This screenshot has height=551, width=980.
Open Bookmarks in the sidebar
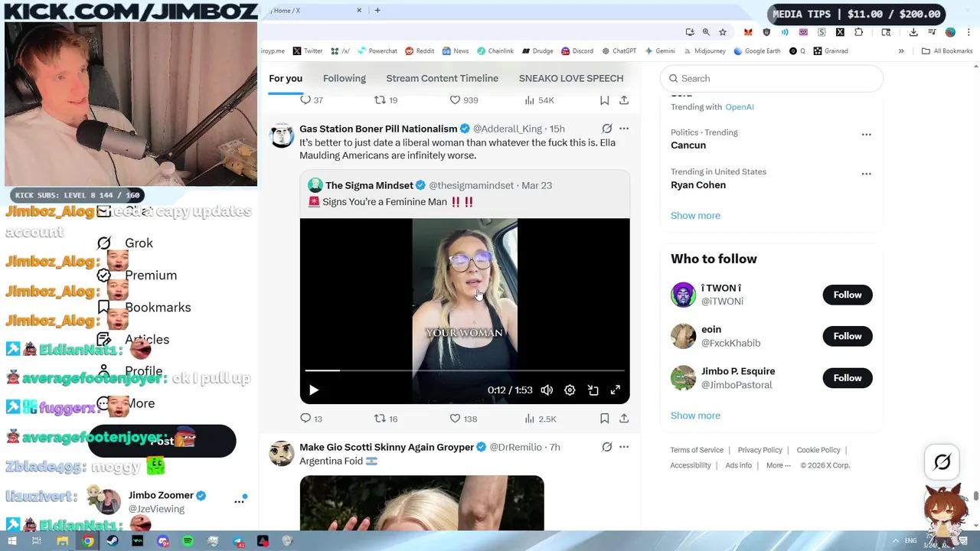pos(145,308)
